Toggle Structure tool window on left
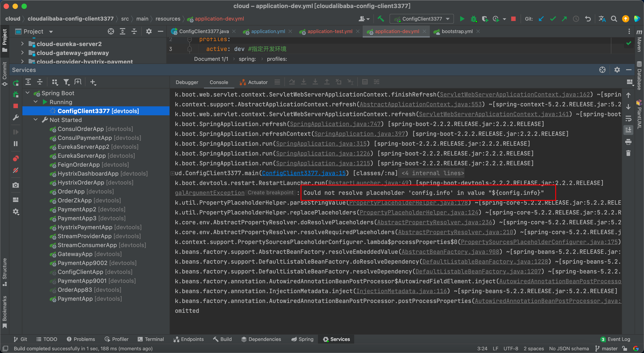This screenshot has height=353, width=644. (4, 272)
